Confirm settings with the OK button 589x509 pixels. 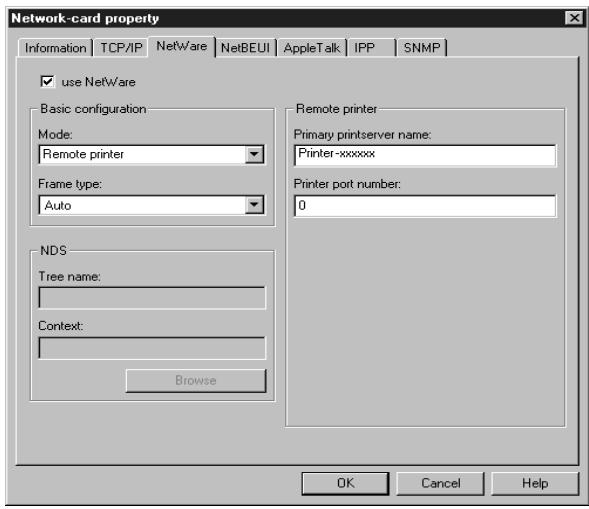coord(345,483)
